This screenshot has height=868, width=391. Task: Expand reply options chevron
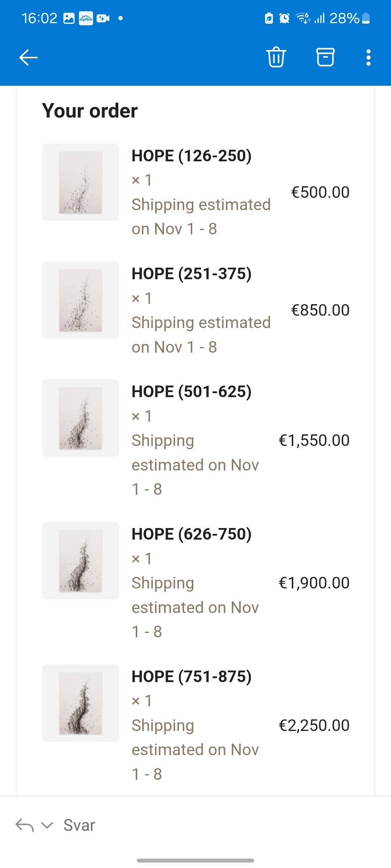(x=47, y=825)
